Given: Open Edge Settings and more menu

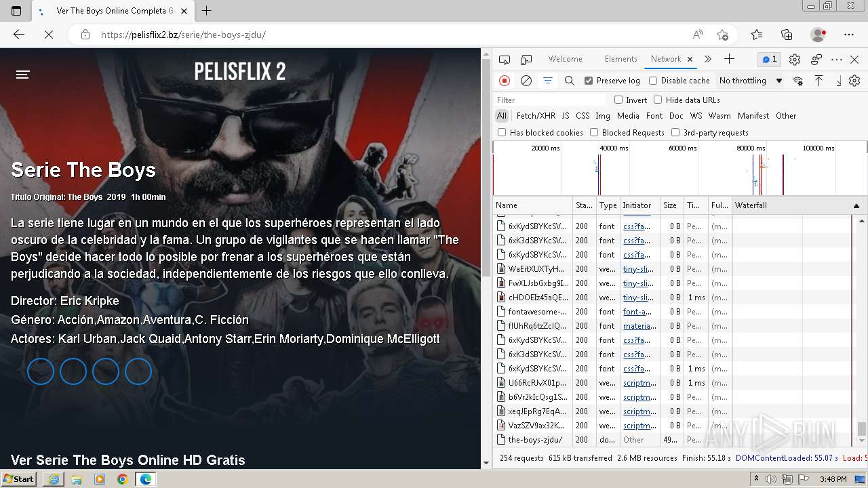Looking at the screenshot, I should point(849,35).
